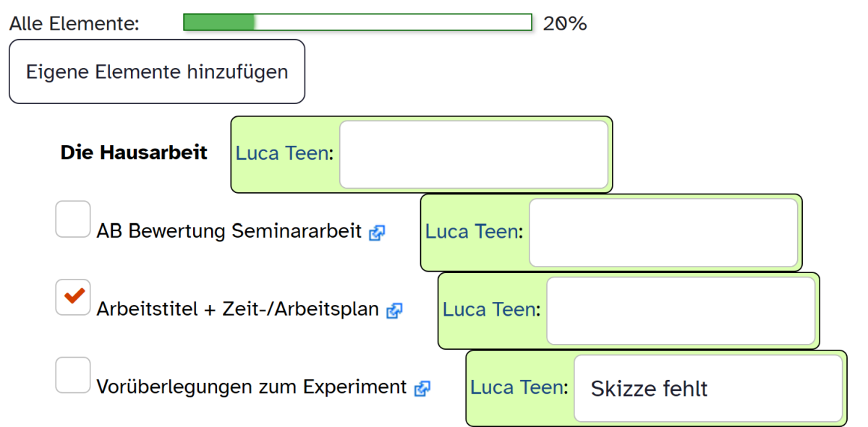868x427 pixels.
Task: Open external link icon for Arbeitstitel + Zeit-/Arbeitsplan
Action: point(394,311)
